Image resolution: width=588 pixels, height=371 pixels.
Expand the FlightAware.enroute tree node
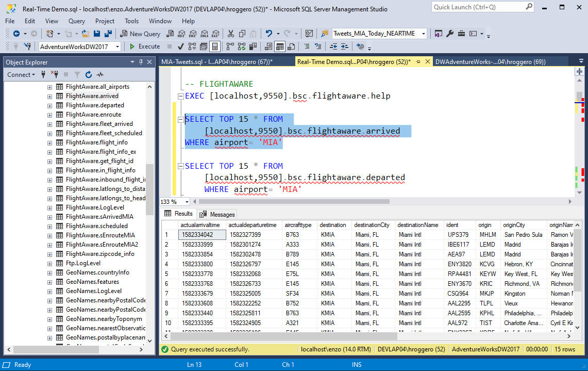pyautogui.click(x=49, y=115)
